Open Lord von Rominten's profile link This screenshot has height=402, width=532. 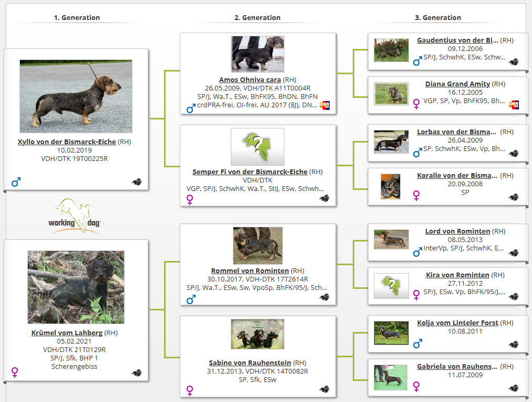click(x=457, y=231)
